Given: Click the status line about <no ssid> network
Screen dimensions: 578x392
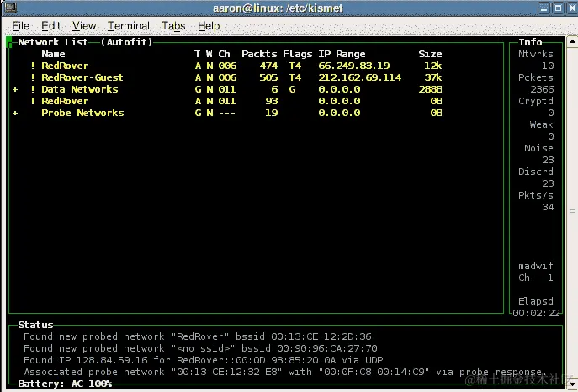Looking at the screenshot, I should (200, 348).
